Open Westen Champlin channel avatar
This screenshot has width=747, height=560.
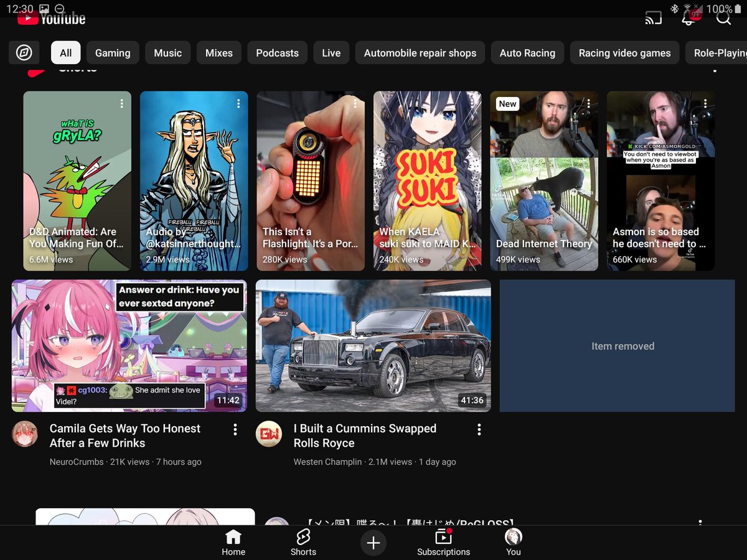pyautogui.click(x=269, y=434)
